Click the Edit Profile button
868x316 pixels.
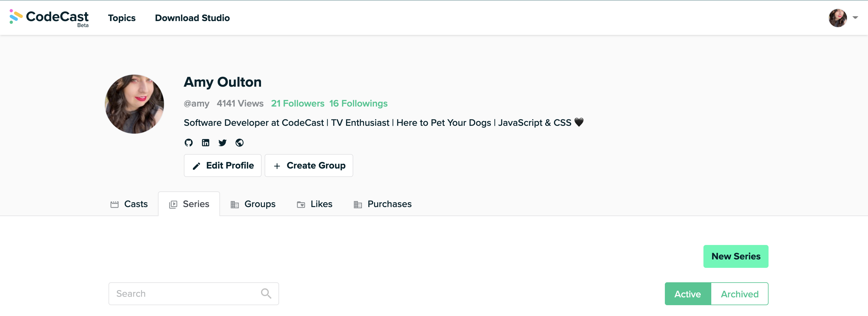(x=223, y=166)
